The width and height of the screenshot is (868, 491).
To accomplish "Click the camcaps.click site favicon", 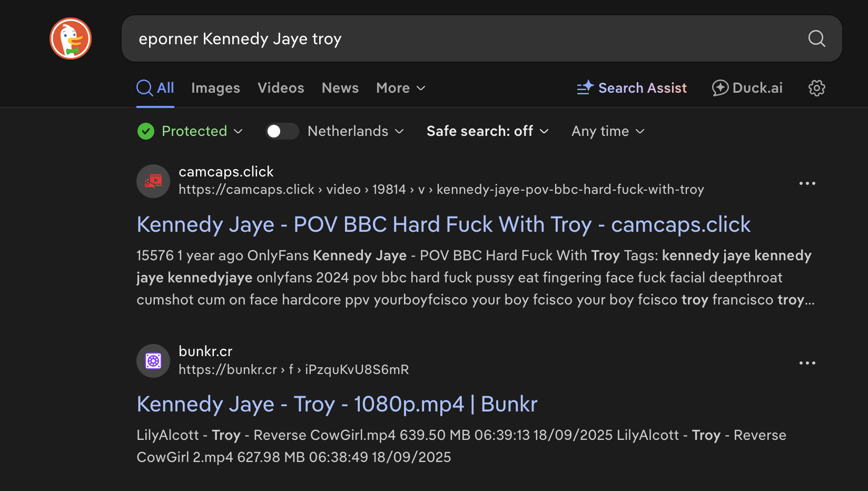I will [153, 181].
